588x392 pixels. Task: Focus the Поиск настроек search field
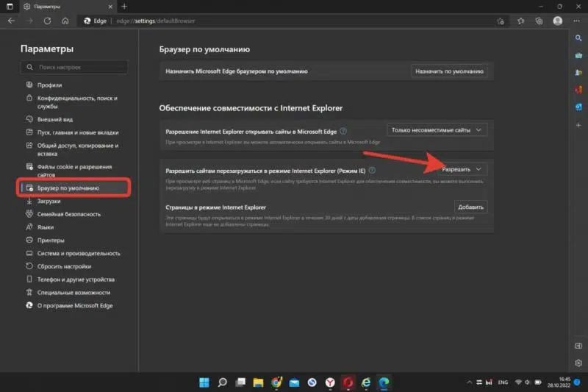pyautogui.click(x=74, y=67)
